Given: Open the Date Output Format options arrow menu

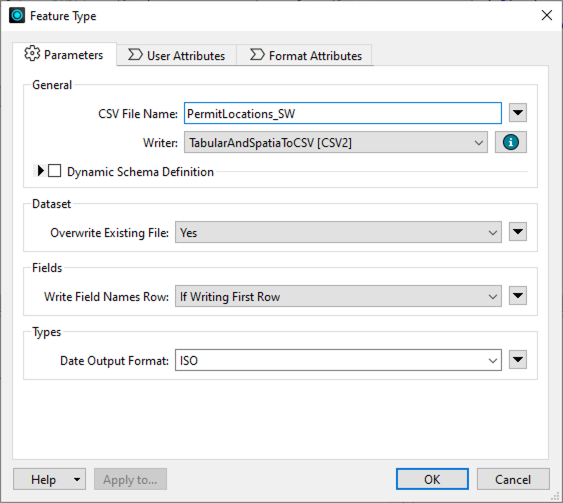Looking at the screenshot, I should click(518, 360).
